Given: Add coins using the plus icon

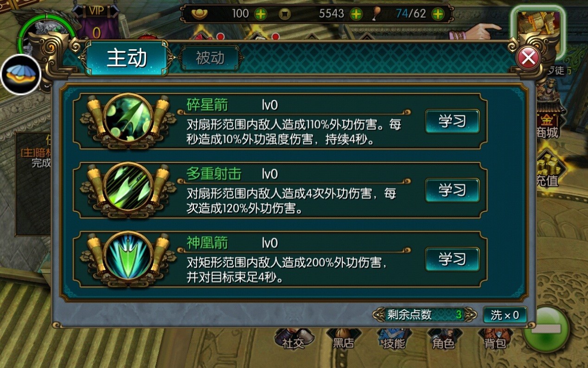Looking at the screenshot, I should [x=356, y=14].
